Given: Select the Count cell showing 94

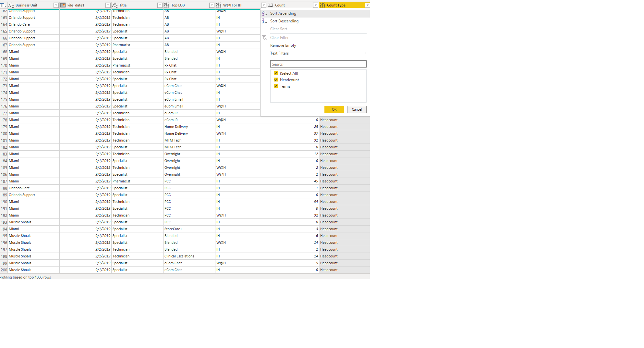Looking at the screenshot, I should point(293,202).
